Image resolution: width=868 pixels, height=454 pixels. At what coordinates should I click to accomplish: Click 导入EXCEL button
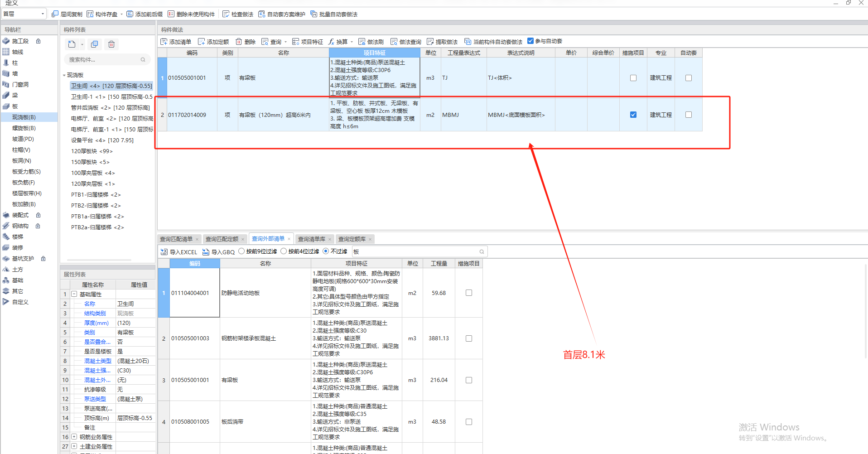click(179, 252)
